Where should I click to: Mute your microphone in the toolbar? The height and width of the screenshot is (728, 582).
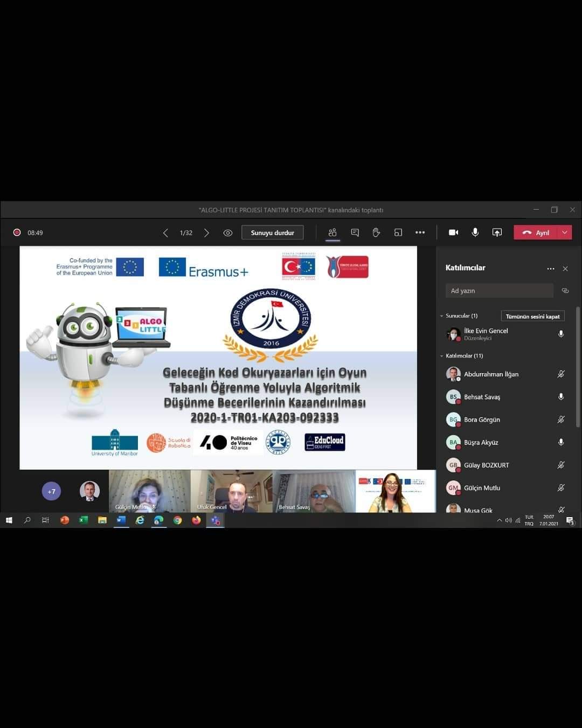(x=475, y=232)
